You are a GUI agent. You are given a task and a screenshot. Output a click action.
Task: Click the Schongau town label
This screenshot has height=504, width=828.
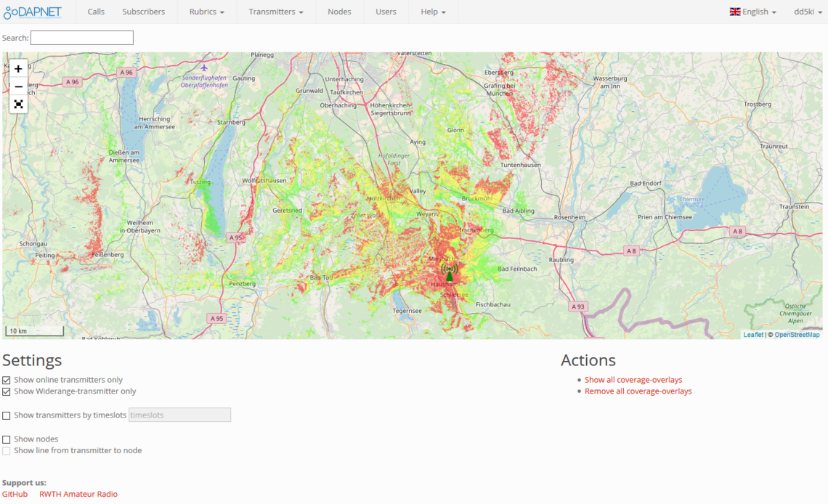click(33, 244)
